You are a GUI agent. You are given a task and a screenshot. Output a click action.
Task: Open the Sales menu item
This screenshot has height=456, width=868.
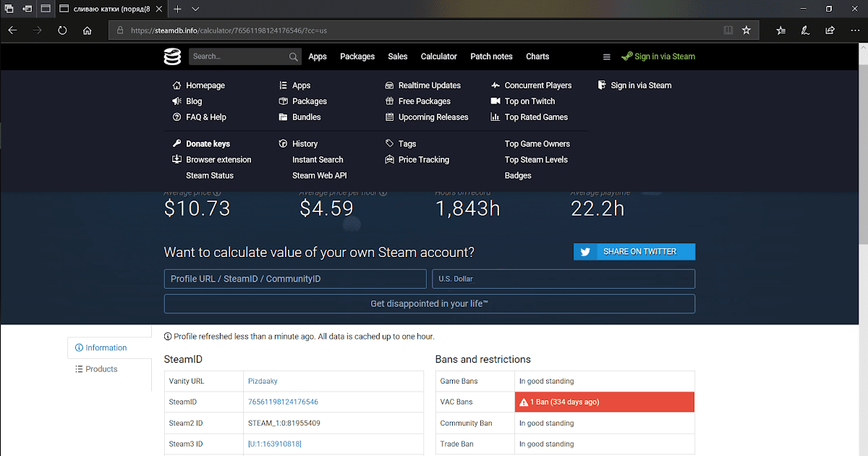tap(398, 56)
